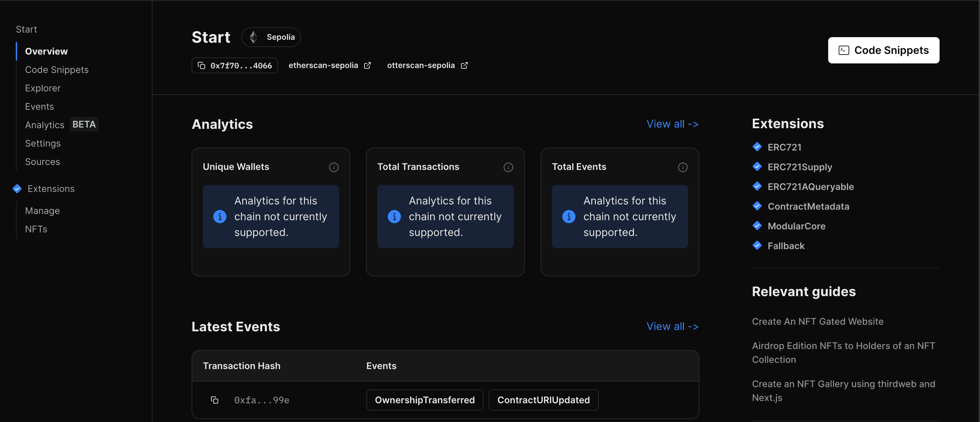Image resolution: width=980 pixels, height=422 pixels.
Task: Select NFTs under Extensions in the sidebar
Action: [36, 229]
